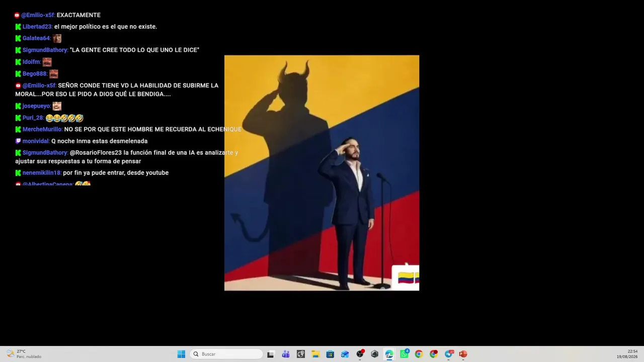Open Outlook from the taskbar
The image size is (644, 362).
345,354
